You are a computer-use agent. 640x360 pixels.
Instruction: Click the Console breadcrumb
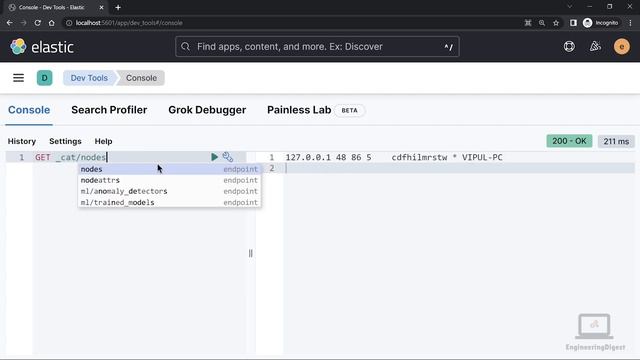point(141,78)
